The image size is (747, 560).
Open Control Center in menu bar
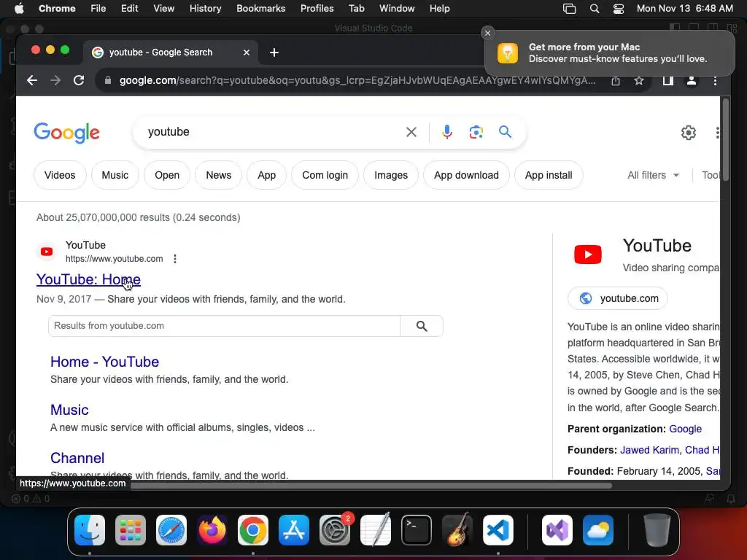619,9
